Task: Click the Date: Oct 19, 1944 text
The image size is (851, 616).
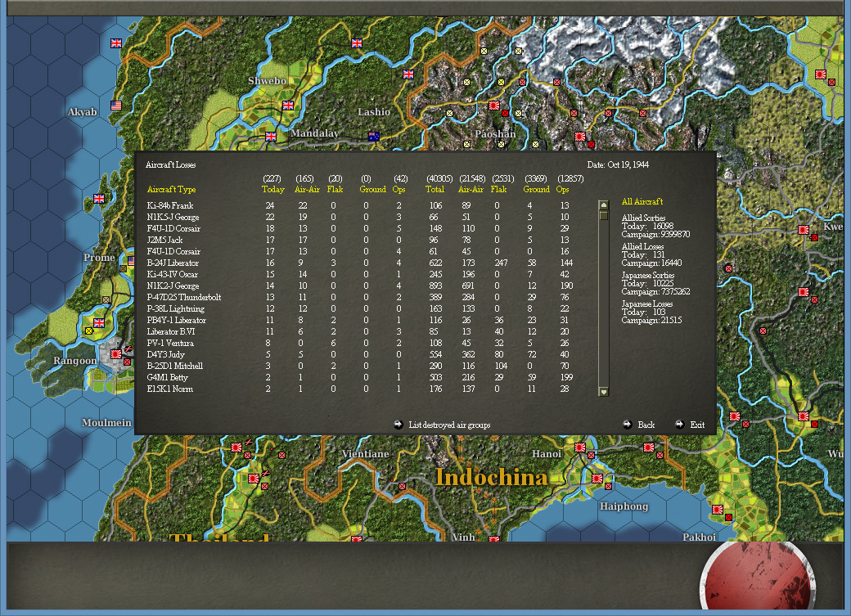Action: point(618,165)
